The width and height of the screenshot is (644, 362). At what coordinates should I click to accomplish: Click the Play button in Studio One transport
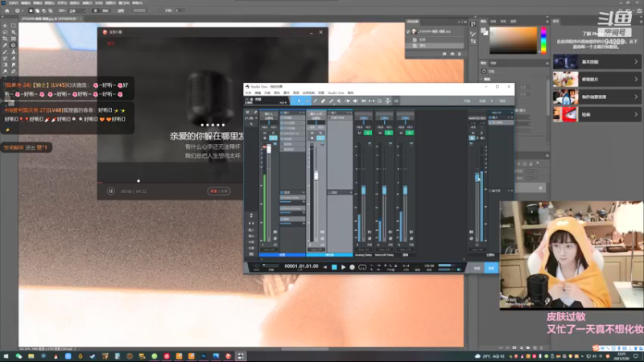click(344, 267)
